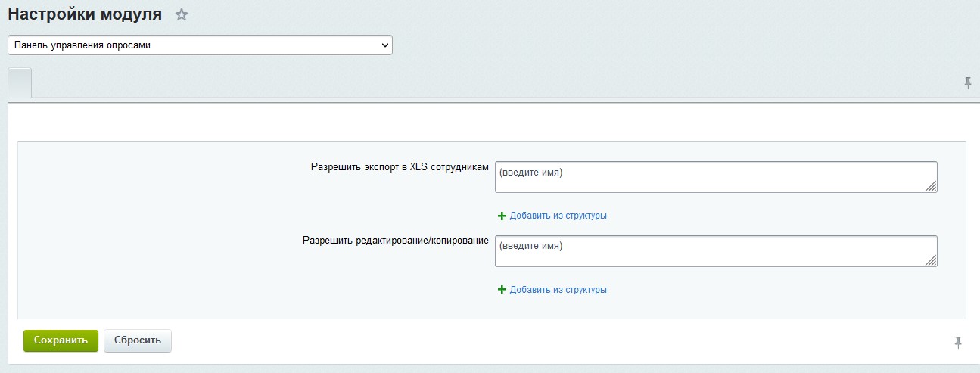Click the 'Настройки модуля' page heading
This screenshot has width=980, height=373.
(85, 14)
